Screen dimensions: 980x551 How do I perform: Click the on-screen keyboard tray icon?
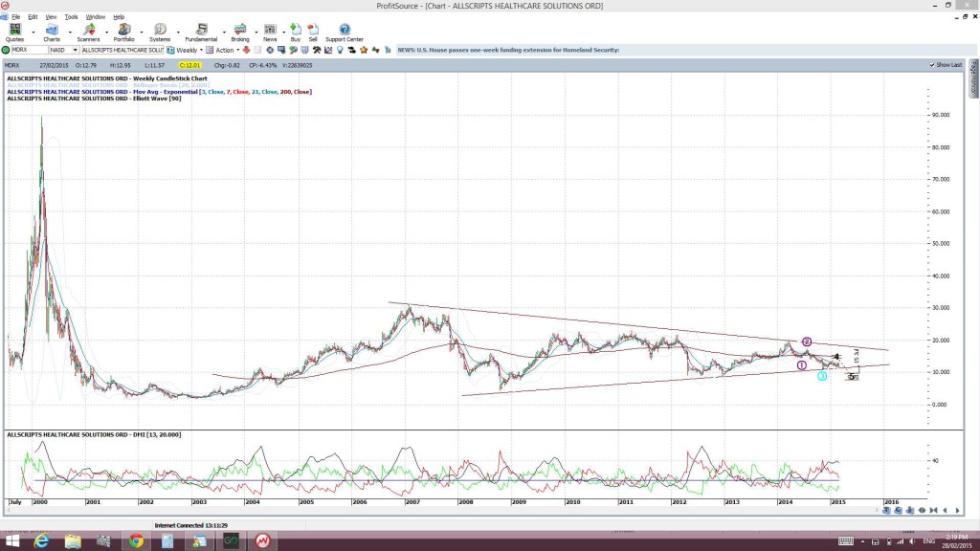(846, 541)
